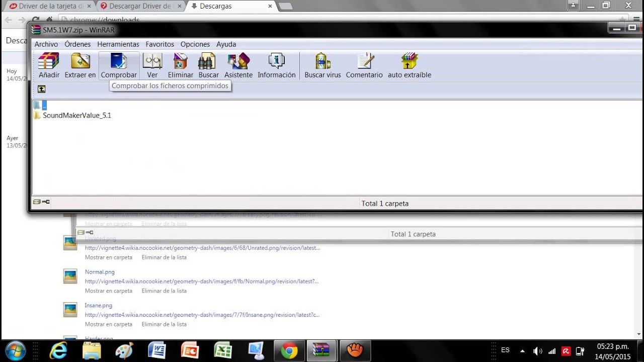Click the Buscar binoculars icon
Image resolution: width=644 pixels, height=362 pixels.
(x=208, y=65)
